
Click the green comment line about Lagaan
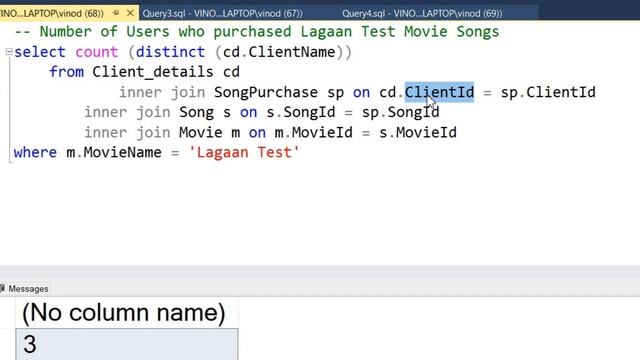[257, 31]
